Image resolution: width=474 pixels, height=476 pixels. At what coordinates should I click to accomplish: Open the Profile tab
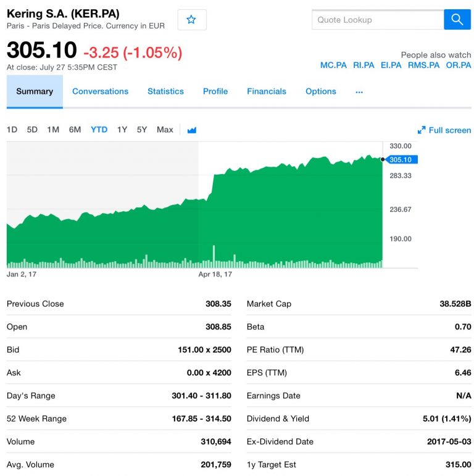tap(215, 91)
